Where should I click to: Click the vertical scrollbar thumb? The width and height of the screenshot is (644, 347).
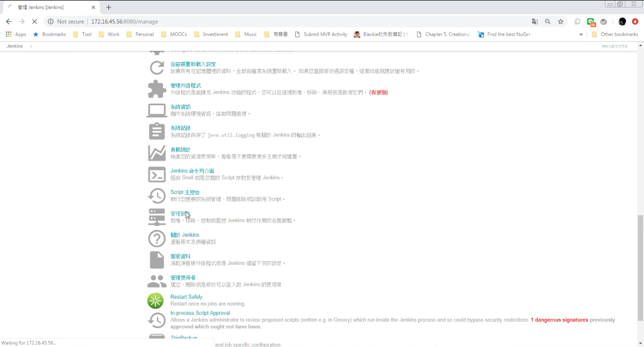(x=640, y=268)
